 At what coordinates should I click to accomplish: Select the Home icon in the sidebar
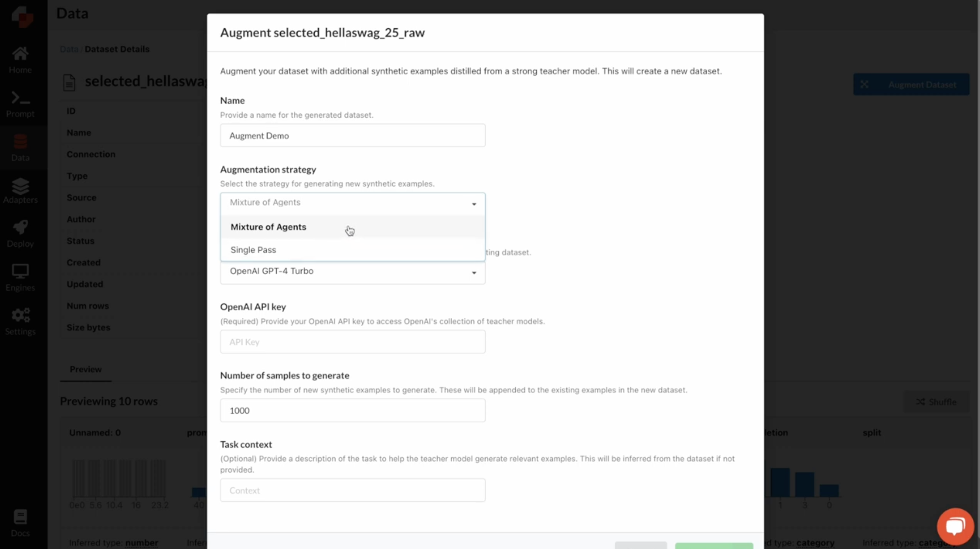coord(20,58)
